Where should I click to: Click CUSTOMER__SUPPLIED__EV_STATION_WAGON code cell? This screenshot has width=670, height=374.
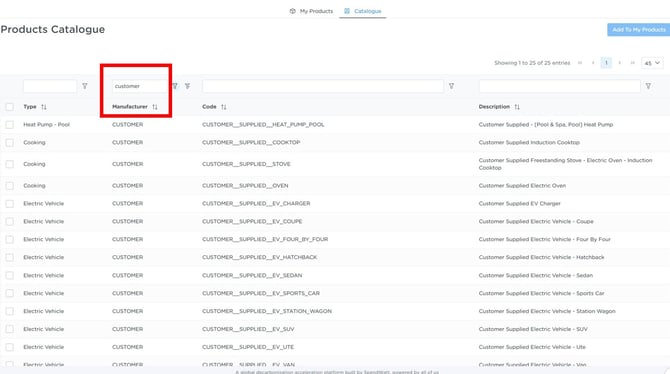(x=267, y=311)
